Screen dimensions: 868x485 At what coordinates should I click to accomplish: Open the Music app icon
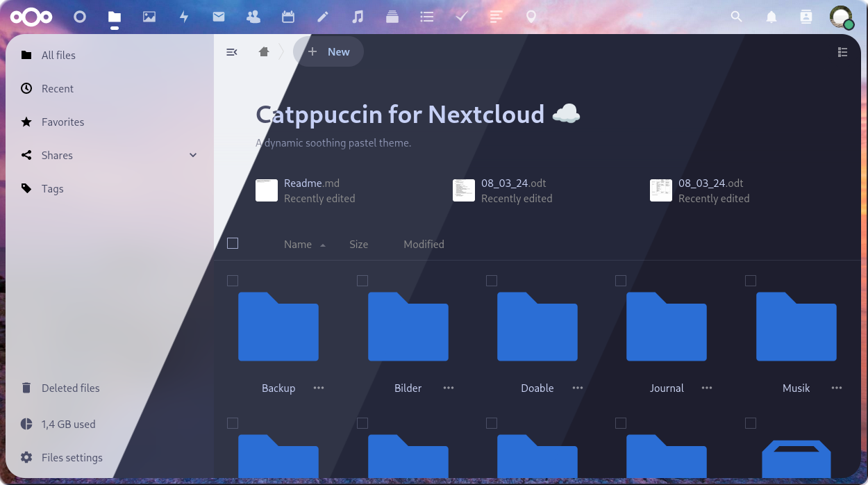pos(358,17)
